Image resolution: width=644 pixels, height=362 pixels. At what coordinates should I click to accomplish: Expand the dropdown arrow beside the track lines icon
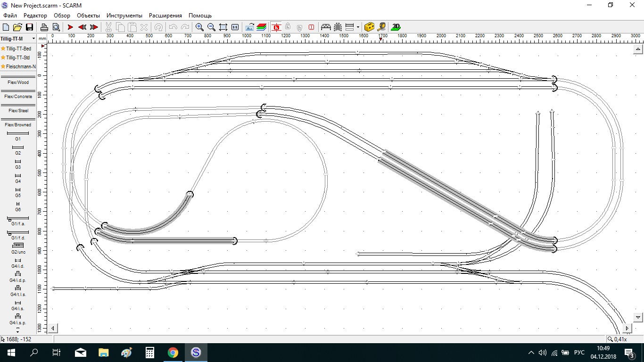358,27
